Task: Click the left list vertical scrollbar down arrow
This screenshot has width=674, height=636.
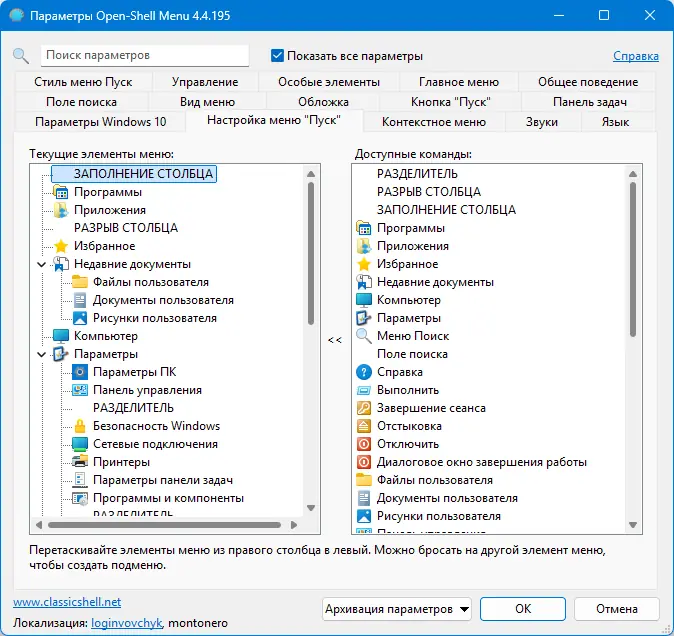Action: [x=311, y=508]
